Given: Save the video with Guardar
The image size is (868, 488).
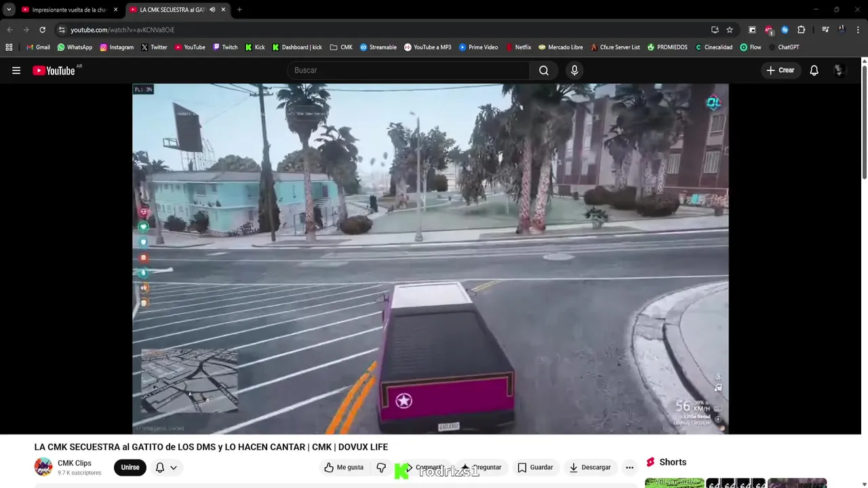Looking at the screenshot, I should pyautogui.click(x=535, y=467).
